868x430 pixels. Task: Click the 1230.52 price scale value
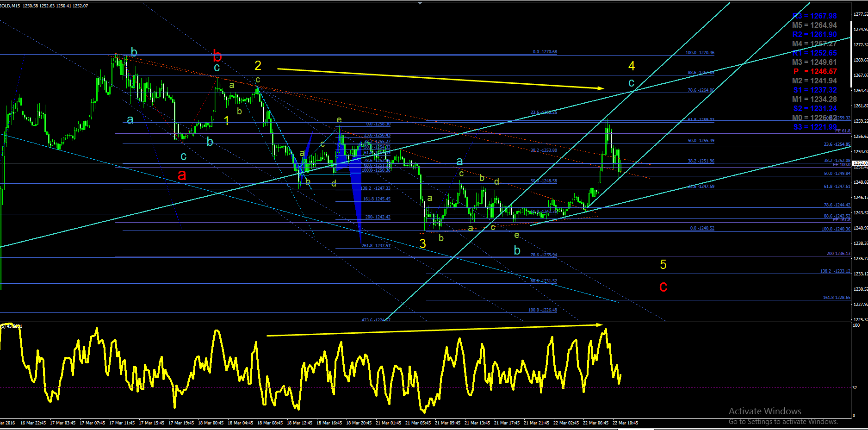coord(861,289)
